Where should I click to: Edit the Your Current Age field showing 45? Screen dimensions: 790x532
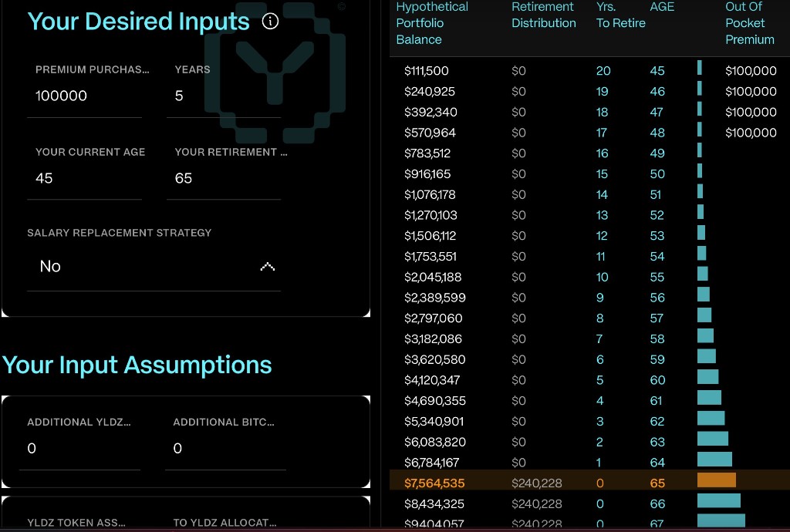pyautogui.click(x=84, y=178)
